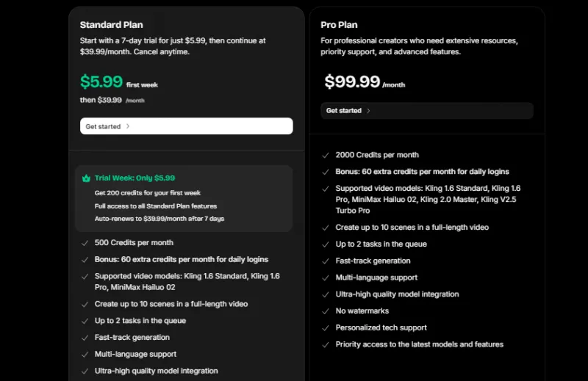Click the Standard Plan checkmark beside Ultra-high quality integration
588x381 pixels.
tap(85, 371)
